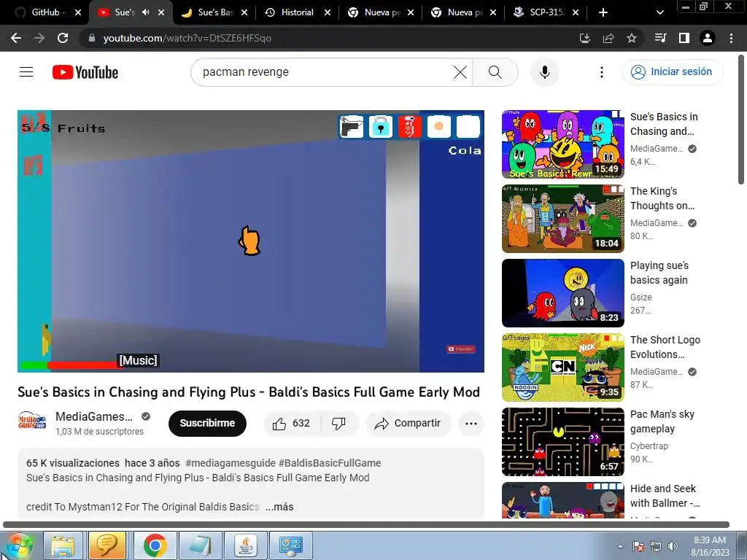Image resolution: width=747 pixels, height=560 pixels.
Task: Go to the YouTube home logo
Action: (x=85, y=72)
